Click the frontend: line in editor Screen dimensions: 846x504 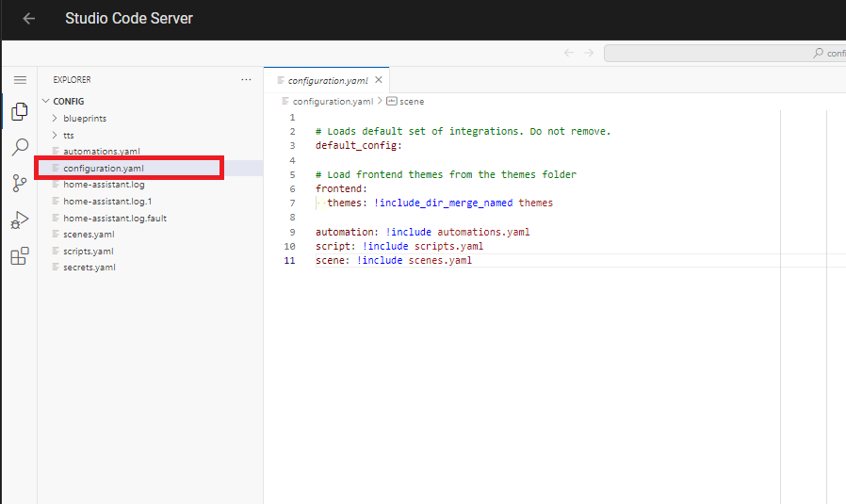point(341,188)
